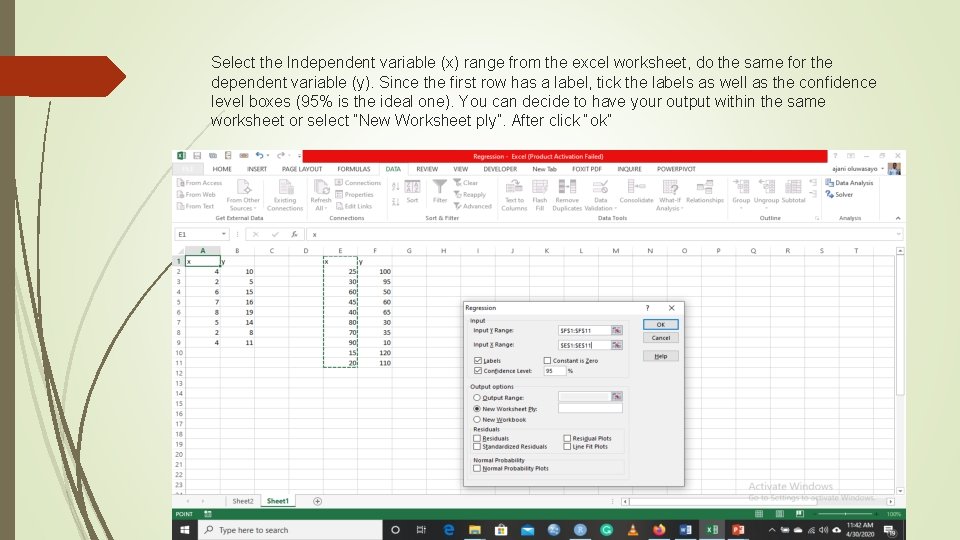Open the Outline group dialog launcher

817,218
